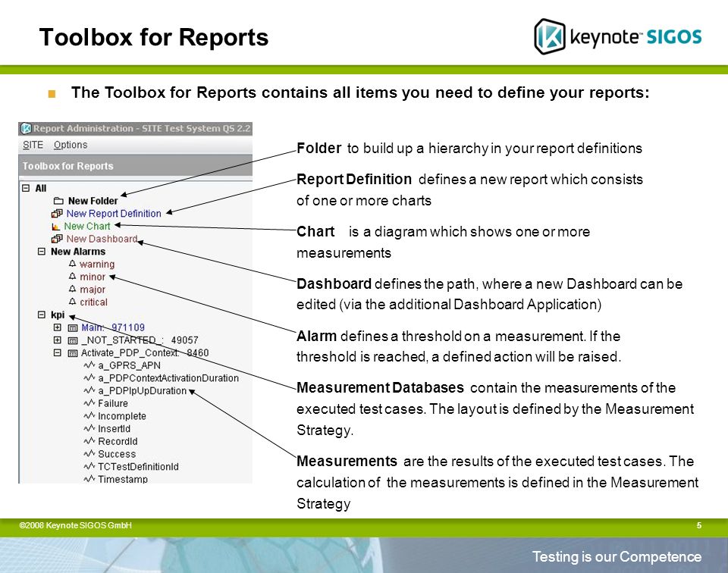Click the TCTestDefinitionId measurement icon
Image resolution: width=728 pixels, height=573 pixels.
[x=89, y=466]
